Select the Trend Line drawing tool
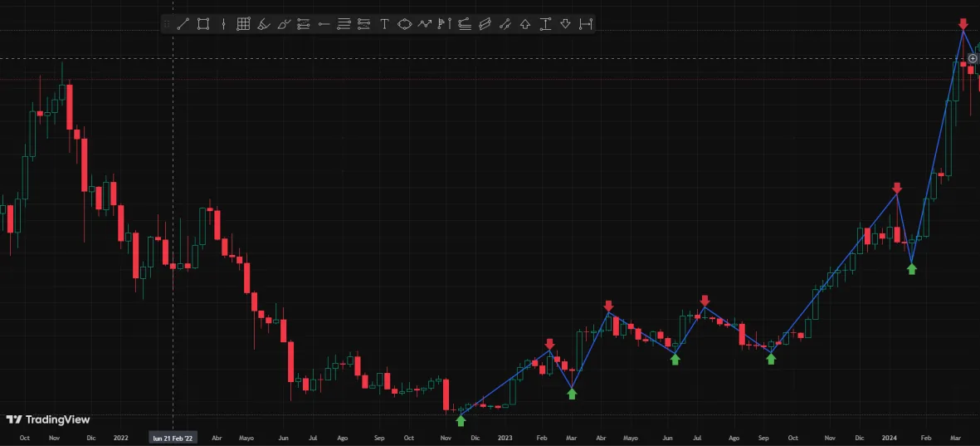 183,24
